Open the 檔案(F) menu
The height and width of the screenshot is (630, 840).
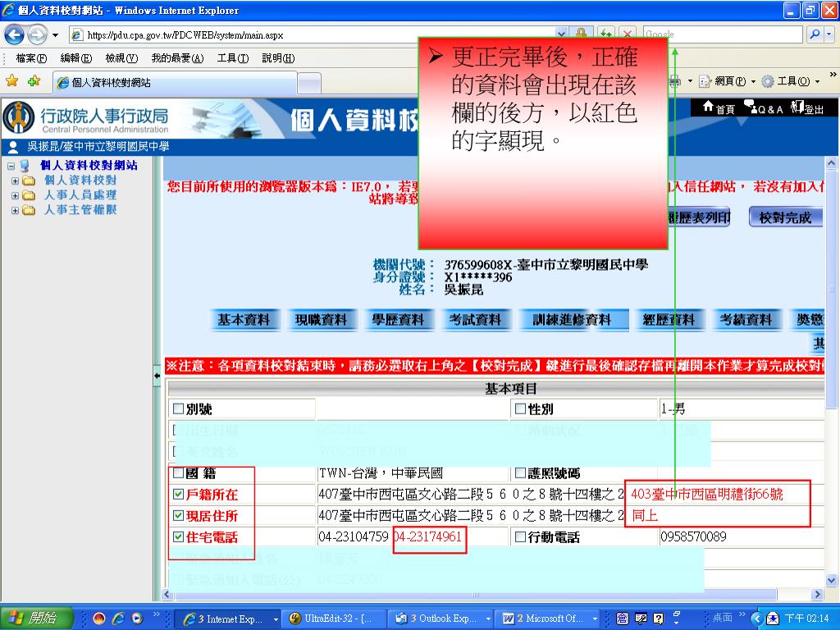tap(31, 58)
